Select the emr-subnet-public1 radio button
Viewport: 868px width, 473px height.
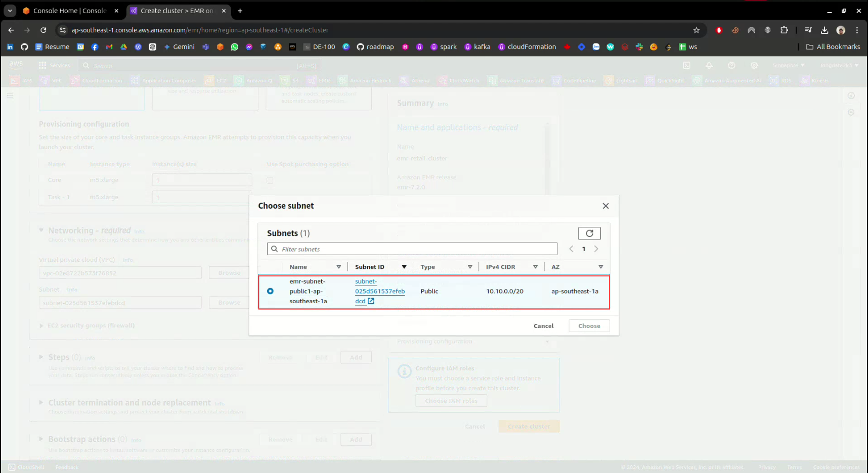[270, 292]
